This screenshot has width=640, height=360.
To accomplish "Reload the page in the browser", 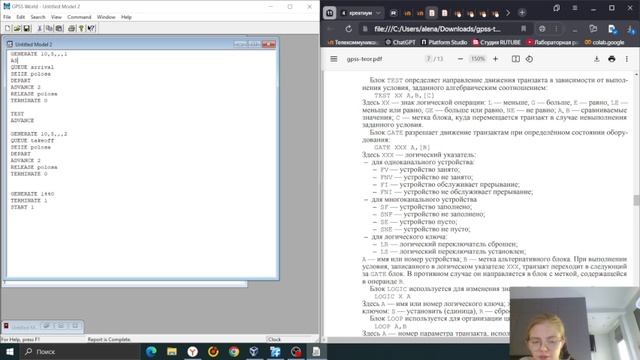I will (348, 29).
